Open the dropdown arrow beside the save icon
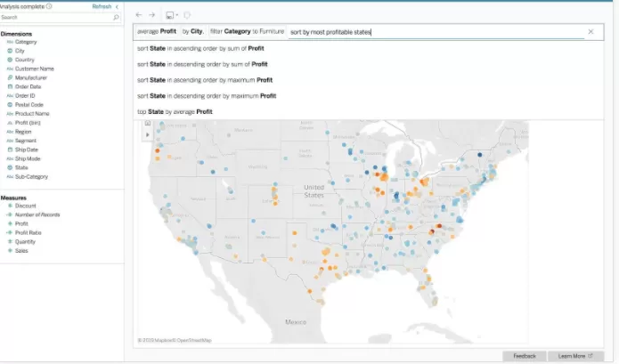Screen dimensions: 619x364 pyautogui.click(x=176, y=15)
